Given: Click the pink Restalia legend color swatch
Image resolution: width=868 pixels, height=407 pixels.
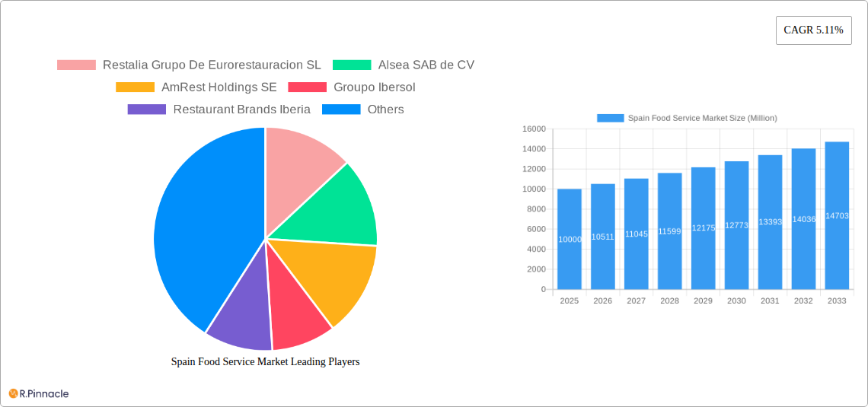Looking at the screenshot, I should 76,65.
